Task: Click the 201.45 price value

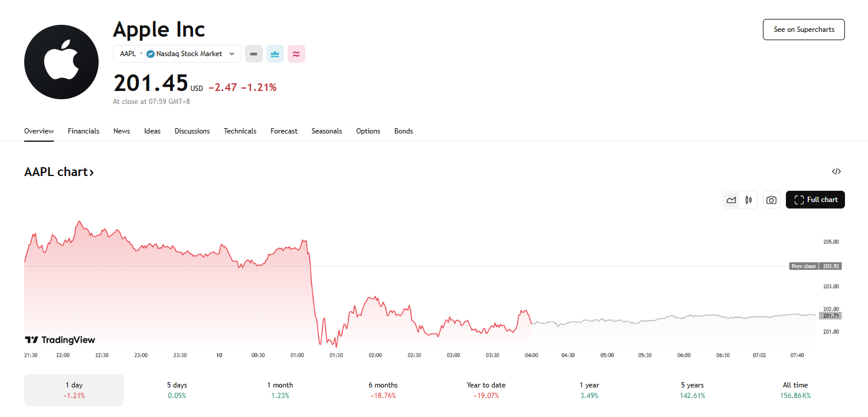Action: click(151, 83)
